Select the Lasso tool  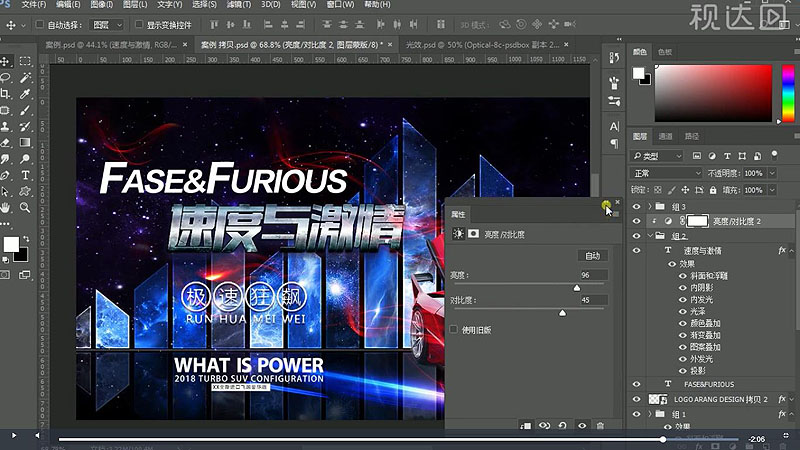tap(6, 78)
